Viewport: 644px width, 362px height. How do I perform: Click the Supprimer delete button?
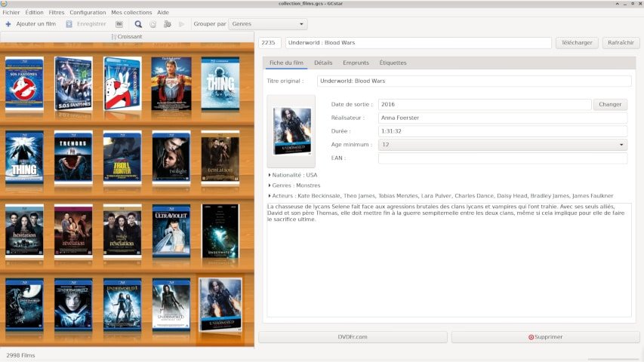[545, 337]
